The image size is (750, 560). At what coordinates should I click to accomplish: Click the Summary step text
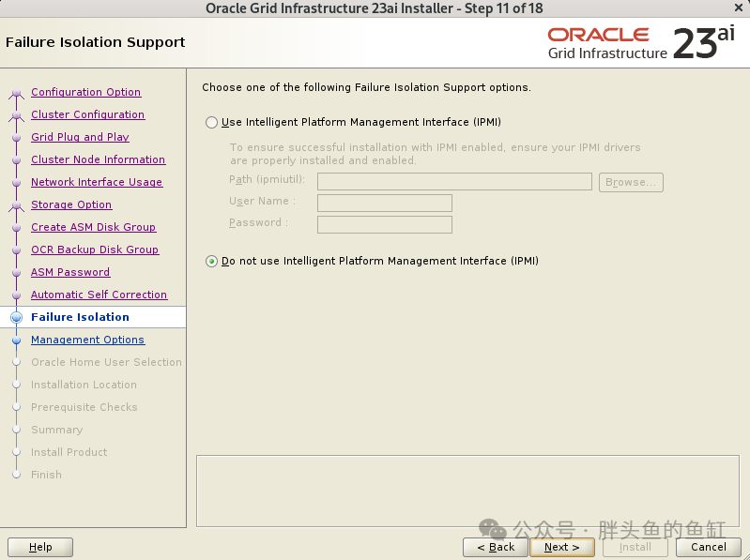[57, 430]
